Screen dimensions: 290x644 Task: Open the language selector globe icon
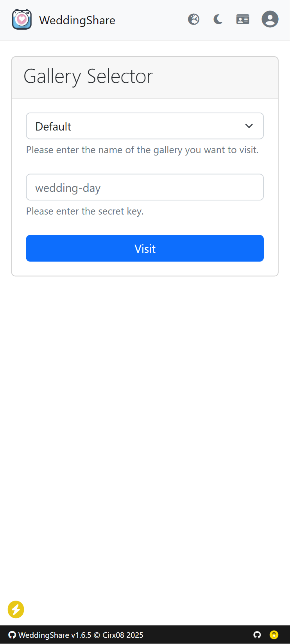[x=193, y=19]
